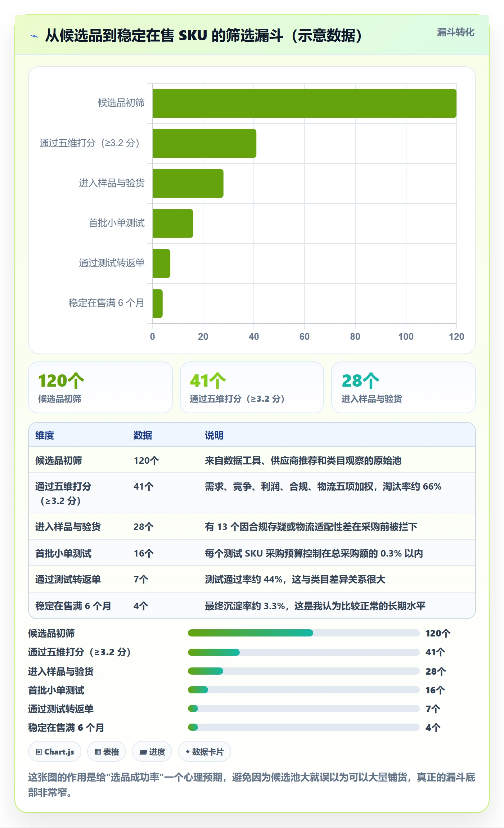The image size is (504, 828).
Task: Click the 通过五维打分 progress bar
Action: point(303,652)
